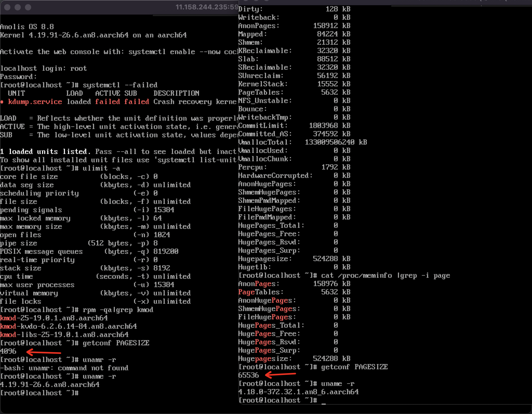Click the 'unamr: command not found' error line

[x=64, y=368]
